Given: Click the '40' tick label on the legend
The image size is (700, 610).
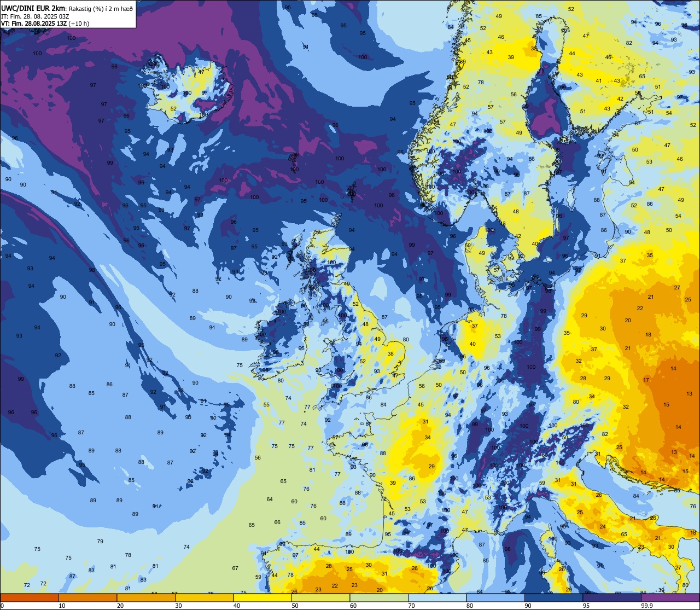Looking at the screenshot, I should click(237, 606).
